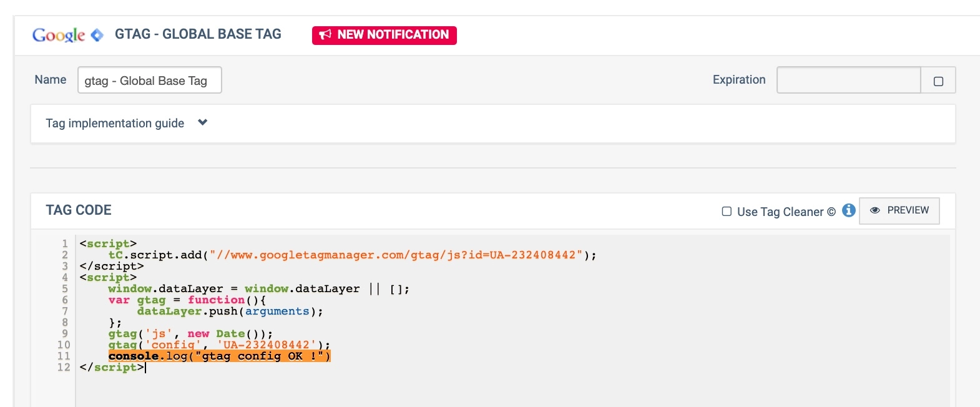
Task: Place cursor at closing script tag on line 12
Action: tap(112, 368)
